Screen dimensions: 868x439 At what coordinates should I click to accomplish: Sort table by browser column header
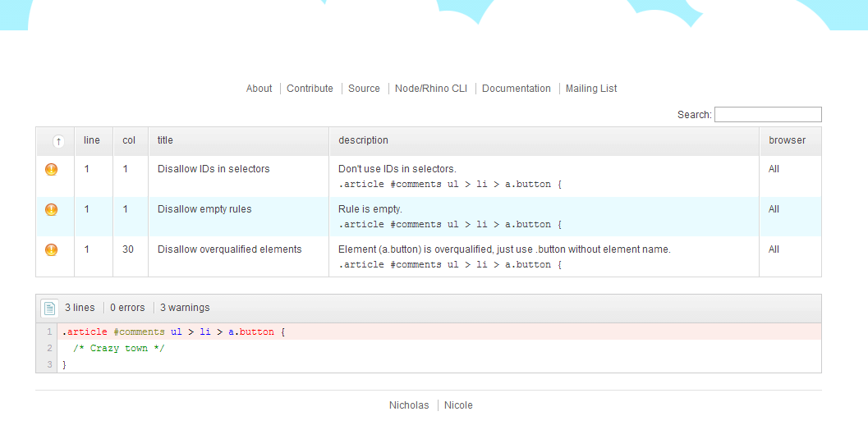[791, 141]
